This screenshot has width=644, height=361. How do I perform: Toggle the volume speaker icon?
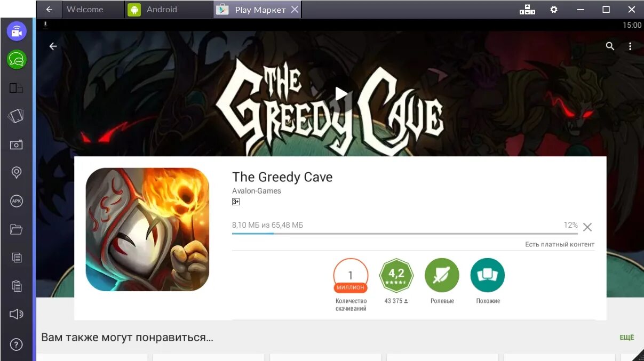pyautogui.click(x=17, y=314)
